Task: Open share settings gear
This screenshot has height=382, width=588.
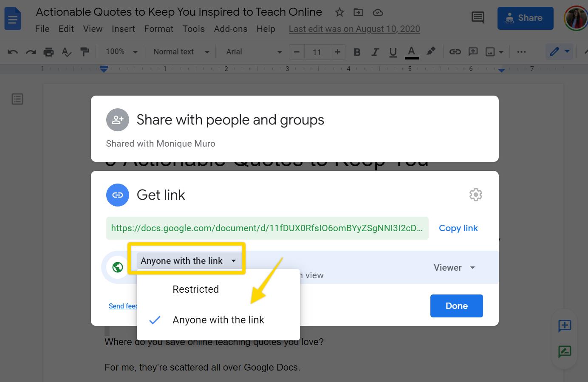Action: (475, 195)
